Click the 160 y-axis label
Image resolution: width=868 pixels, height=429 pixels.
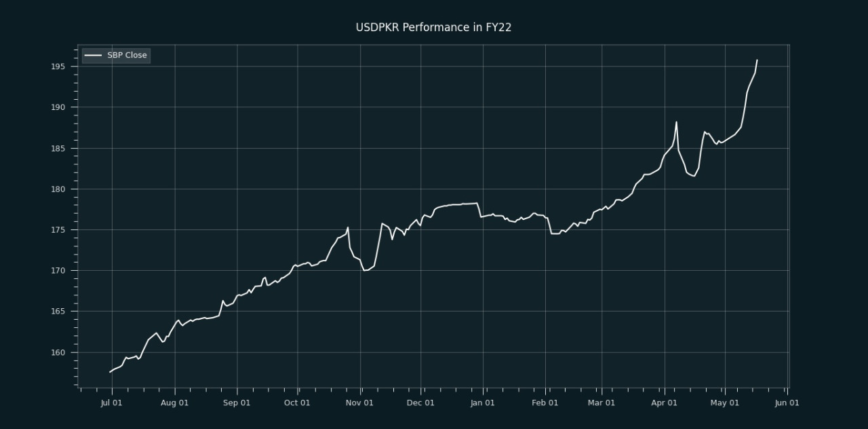[58, 352]
